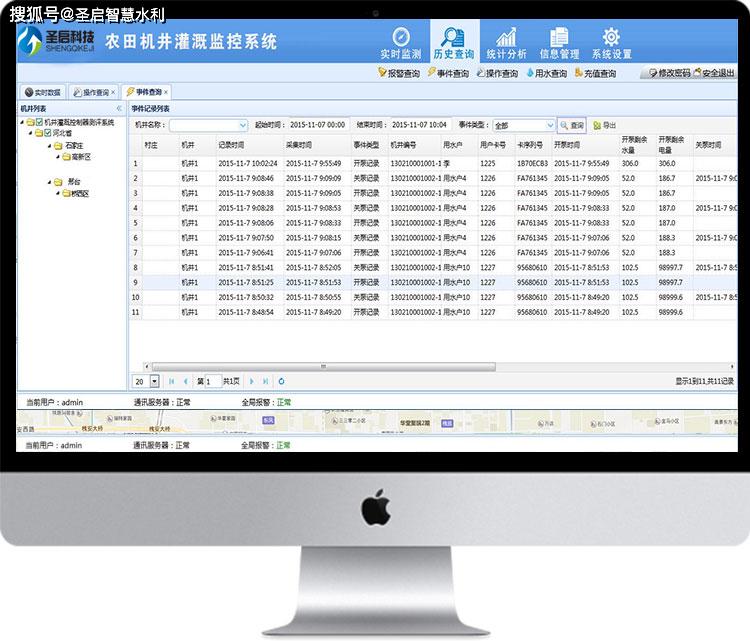
Task: Close the 事件查询 tab
Action: [x=166, y=92]
